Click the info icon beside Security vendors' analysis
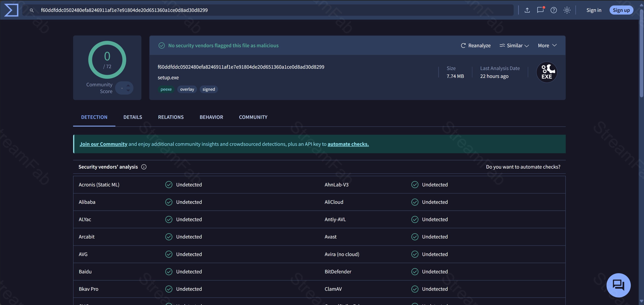This screenshot has width=644, height=305. [144, 167]
